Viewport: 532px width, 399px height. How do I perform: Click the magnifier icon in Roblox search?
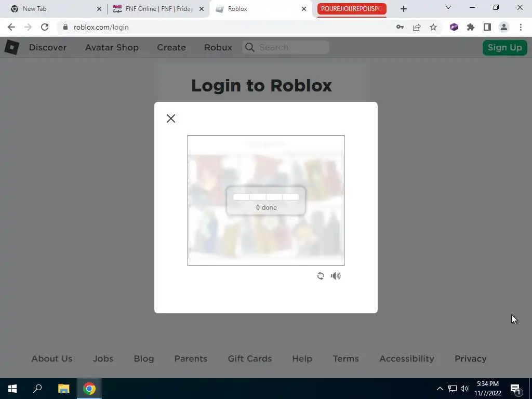250,47
